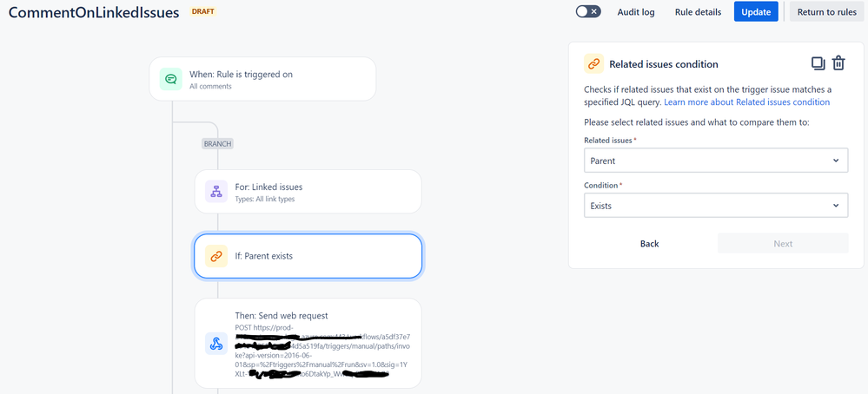This screenshot has width=868, height=394.
Task: Click the orange link icon on If: Parent exists
Action: tap(216, 256)
